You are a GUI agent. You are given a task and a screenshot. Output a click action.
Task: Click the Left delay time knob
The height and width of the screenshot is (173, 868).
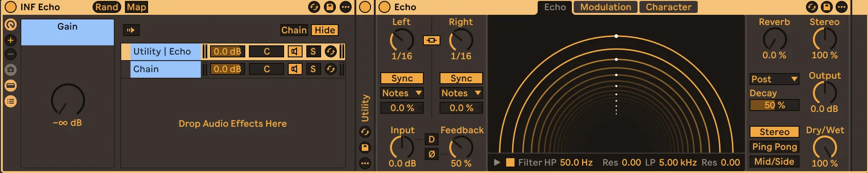click(x=402, y=40)
